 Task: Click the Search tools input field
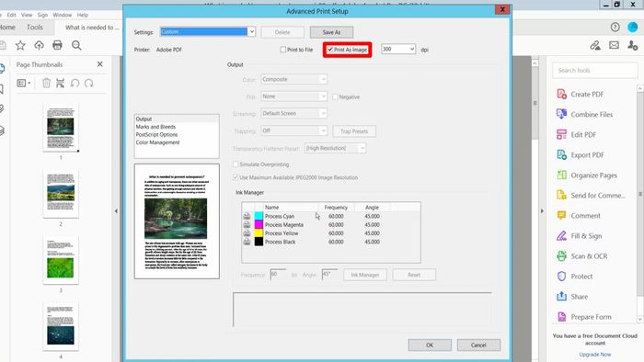[594, 71]
